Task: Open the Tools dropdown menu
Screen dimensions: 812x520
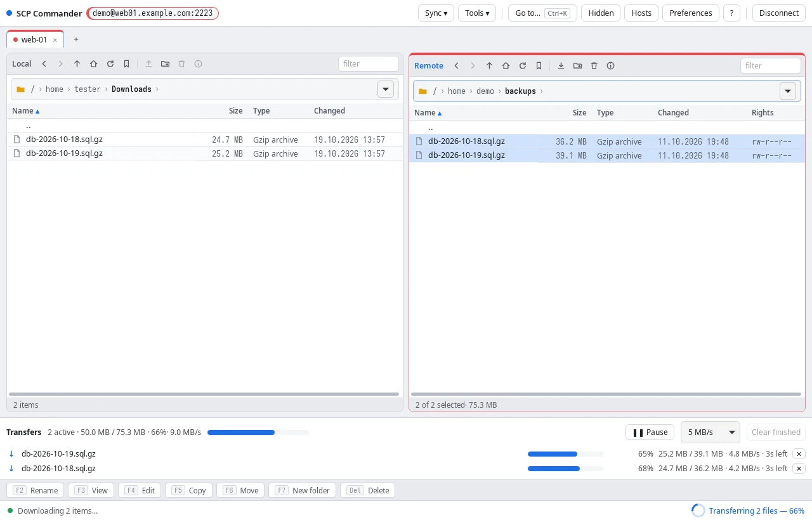Action: (477, 13)
